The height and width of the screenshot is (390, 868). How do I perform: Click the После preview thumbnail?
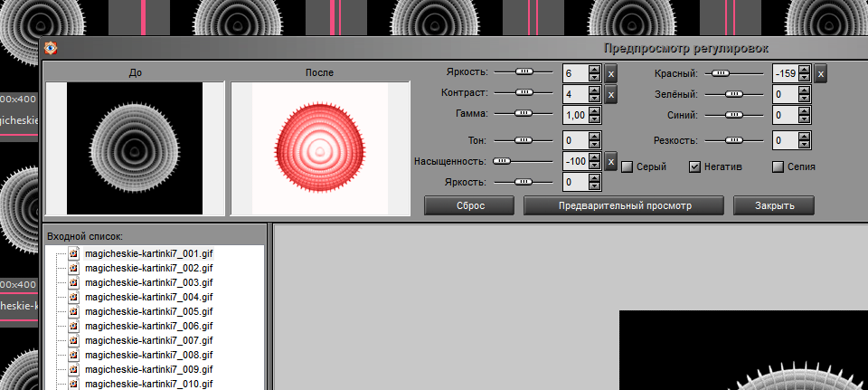coord(320,148)
